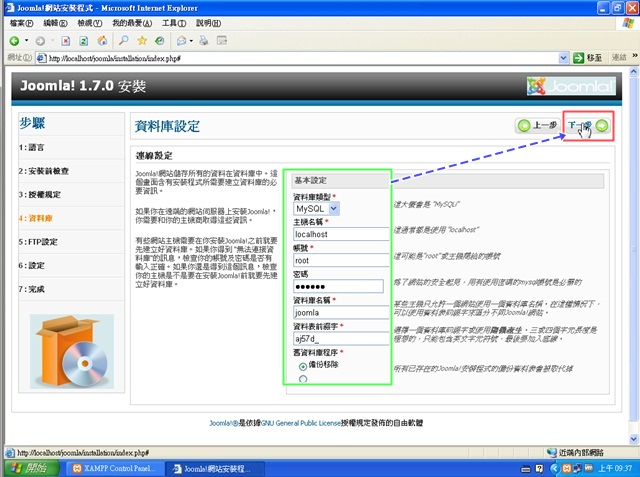Open the 說明(H) menu
The width and height of the screenshot is (640, 477).
(x=209, y=23)
